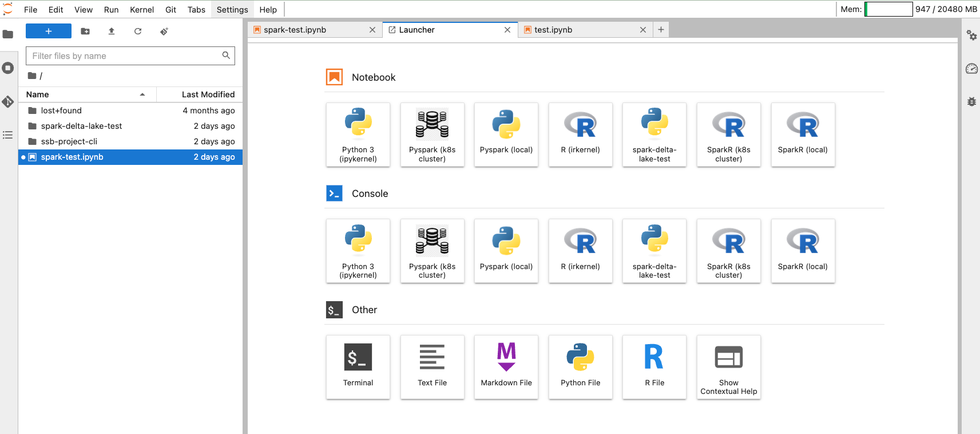
Task: Launch a Python 3 (ipykernel) notebook
Action: point(358,135)
